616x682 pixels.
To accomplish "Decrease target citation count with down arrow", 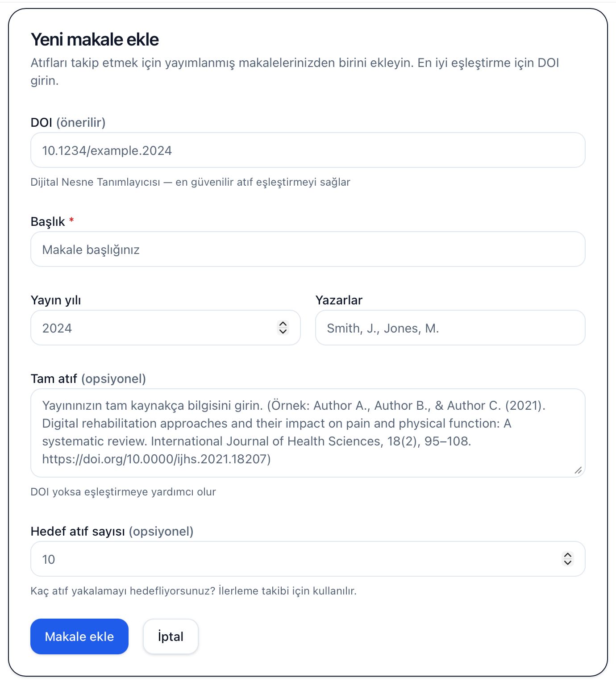I will pyautogui.click(x=567, y=562).
